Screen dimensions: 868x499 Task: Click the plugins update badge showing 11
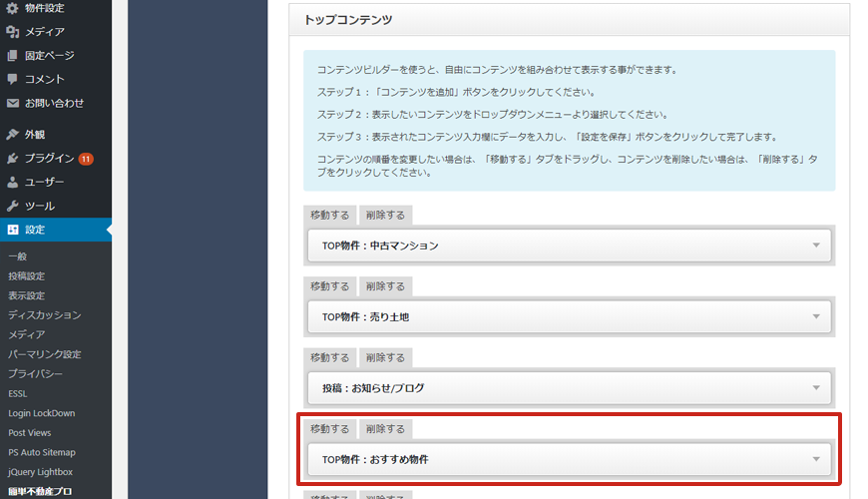[x=86, y=159]
